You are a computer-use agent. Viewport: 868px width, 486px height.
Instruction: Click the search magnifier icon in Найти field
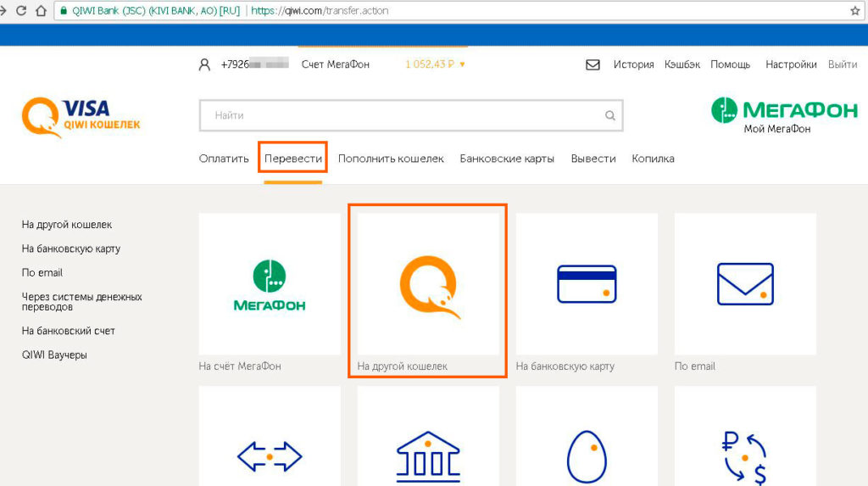pyautogui.click(x=610, y=115)
